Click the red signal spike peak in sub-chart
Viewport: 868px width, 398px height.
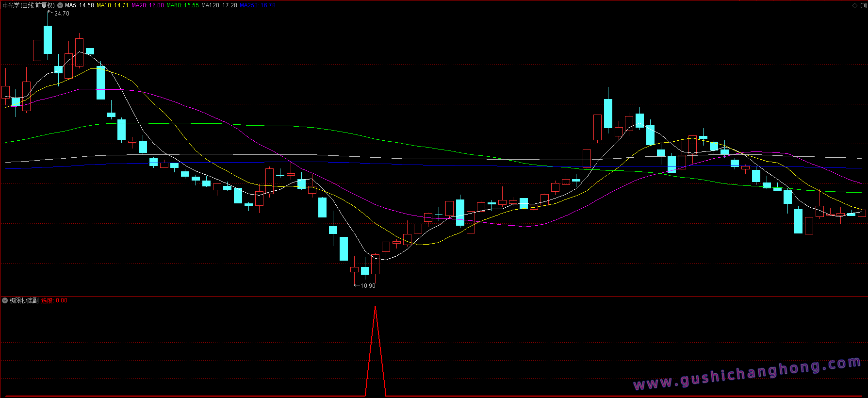click(x=375, y=307)
